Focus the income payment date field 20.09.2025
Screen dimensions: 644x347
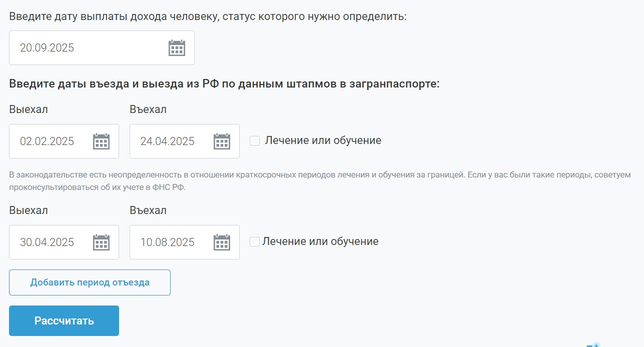pyautogui.click(x=102, y=48)
